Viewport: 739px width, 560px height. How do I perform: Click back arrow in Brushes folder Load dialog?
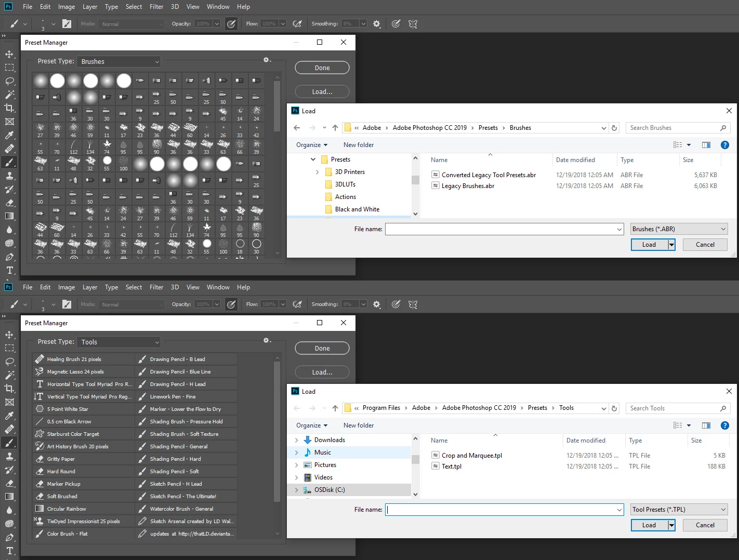tap(297, 128)
